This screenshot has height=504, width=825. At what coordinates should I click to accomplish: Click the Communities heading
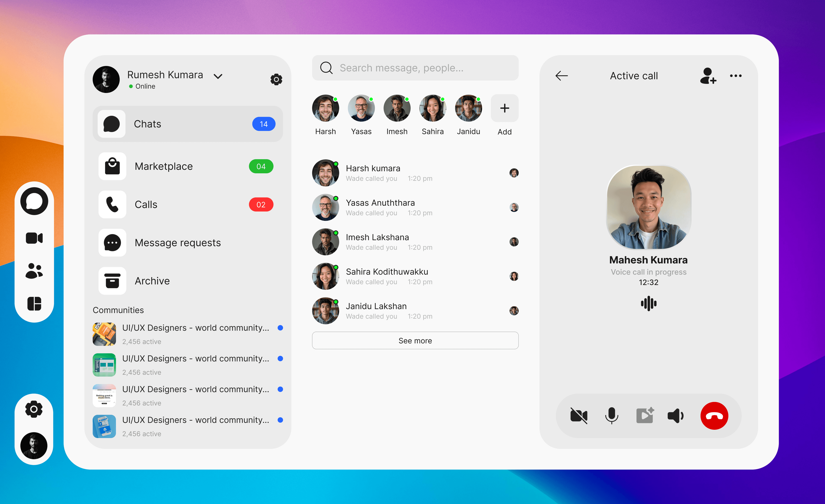(x=118, y=310)
